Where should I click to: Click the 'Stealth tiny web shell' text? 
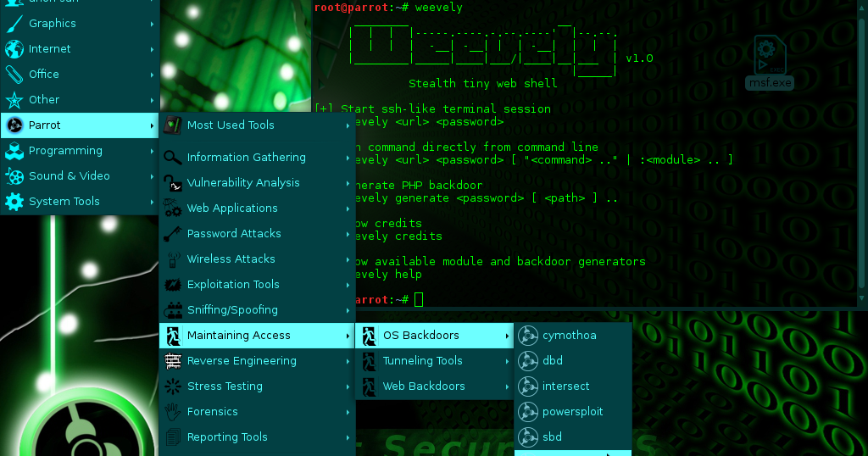coord(482,84)
